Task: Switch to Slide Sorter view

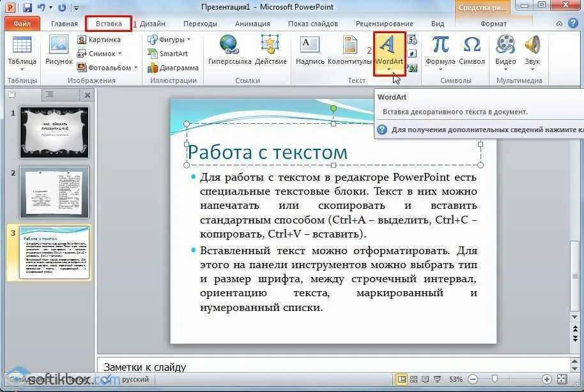Action: [x=413, y=379]
